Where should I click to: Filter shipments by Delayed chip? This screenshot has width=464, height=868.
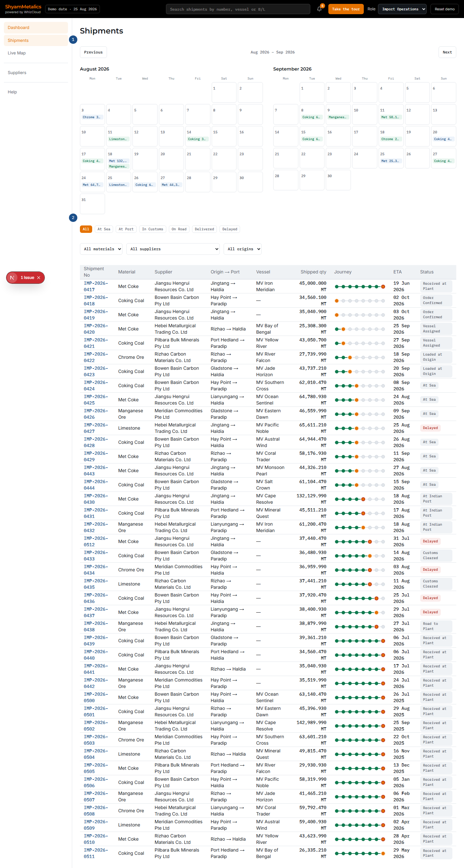point(230,229)
